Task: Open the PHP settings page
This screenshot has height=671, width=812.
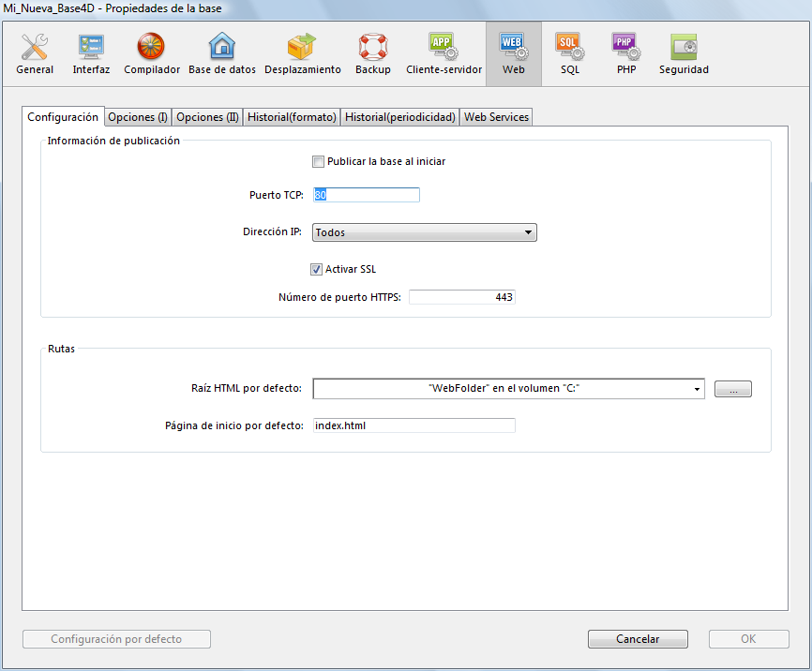Action: [625, 53]
